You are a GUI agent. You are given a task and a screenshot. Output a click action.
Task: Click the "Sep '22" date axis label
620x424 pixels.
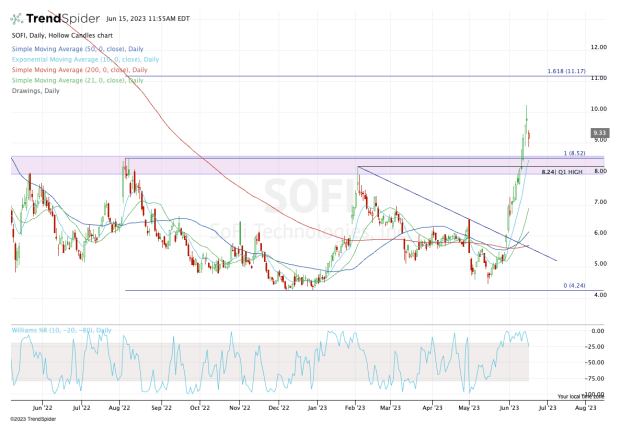pyautogui.click(x=162, y=408)
